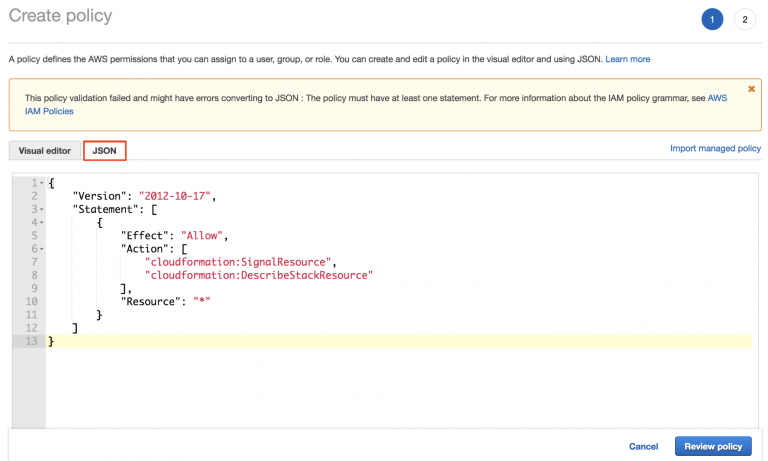
Task: Dismiss the policy validation warning banner
Action: (751, 89)
